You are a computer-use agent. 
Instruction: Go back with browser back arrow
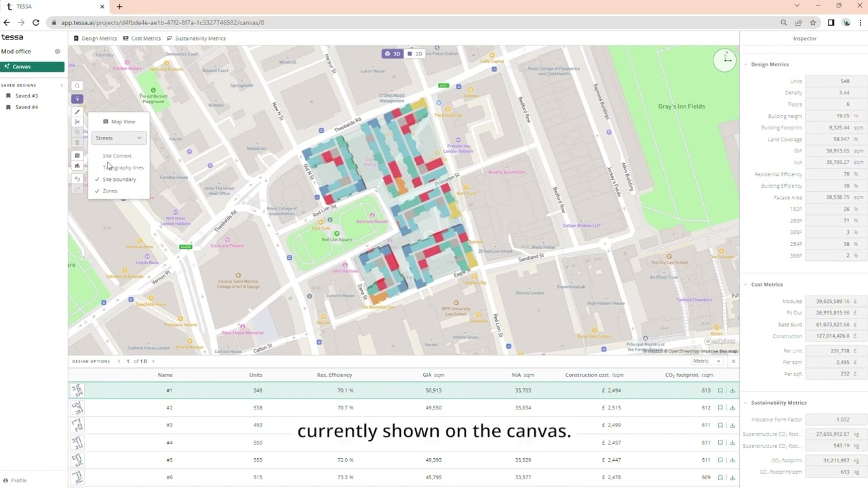pyautogui.click(x=7, y=22)
